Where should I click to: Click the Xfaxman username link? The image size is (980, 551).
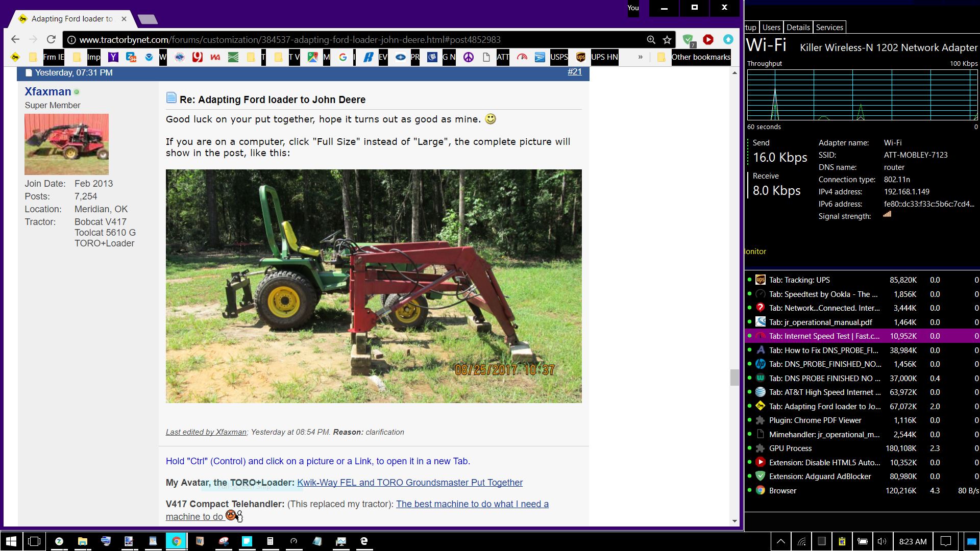48,92
